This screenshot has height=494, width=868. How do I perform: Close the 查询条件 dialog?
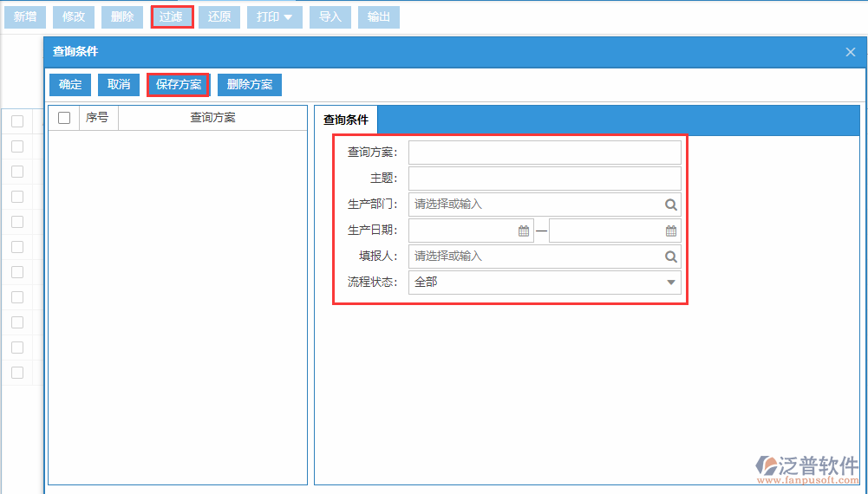click(x=851, y=52)
